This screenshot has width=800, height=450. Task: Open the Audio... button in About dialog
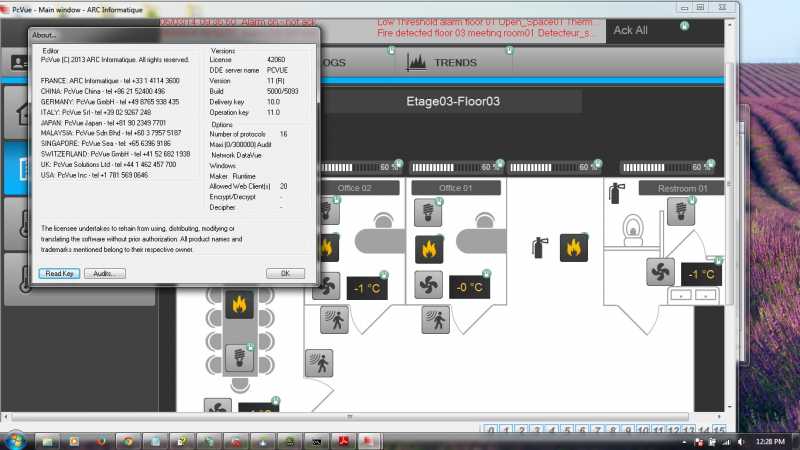point(105,273)
